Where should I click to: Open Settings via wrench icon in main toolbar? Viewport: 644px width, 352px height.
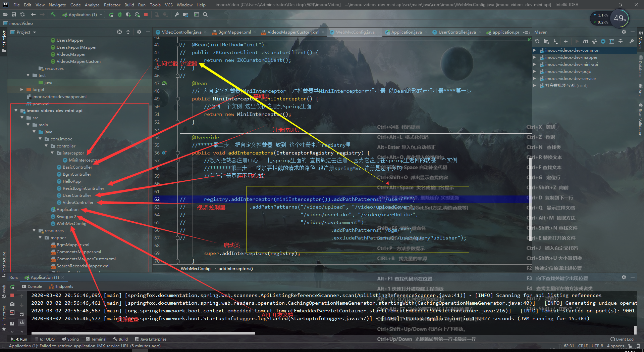tap(177, 14)
